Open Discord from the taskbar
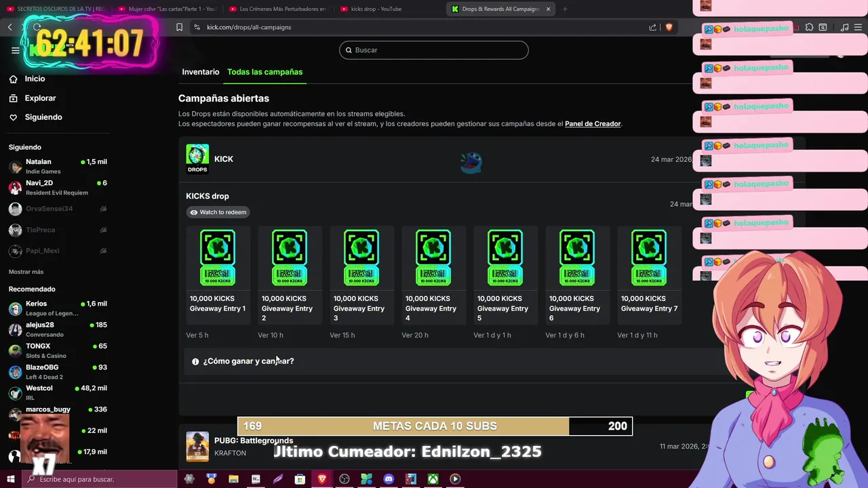This screenshot has height=488, width=868. (389, 479)
